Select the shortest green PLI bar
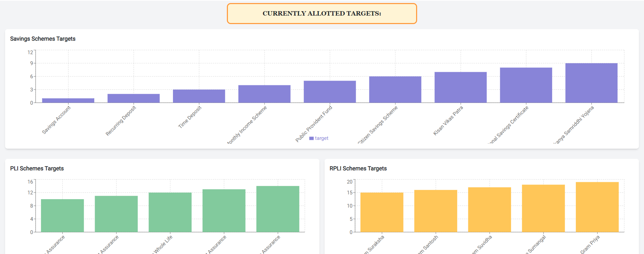Viewport: 644px width, 254px height. coord(62,216)
